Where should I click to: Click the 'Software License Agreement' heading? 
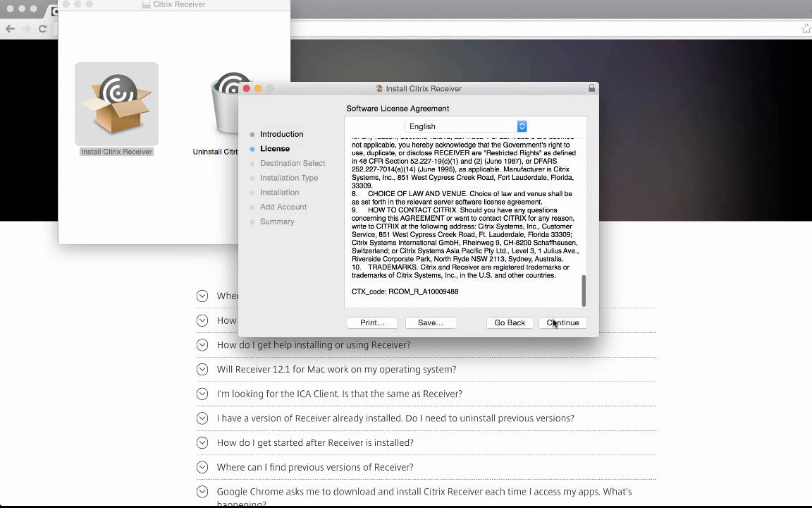coord(398,109)
